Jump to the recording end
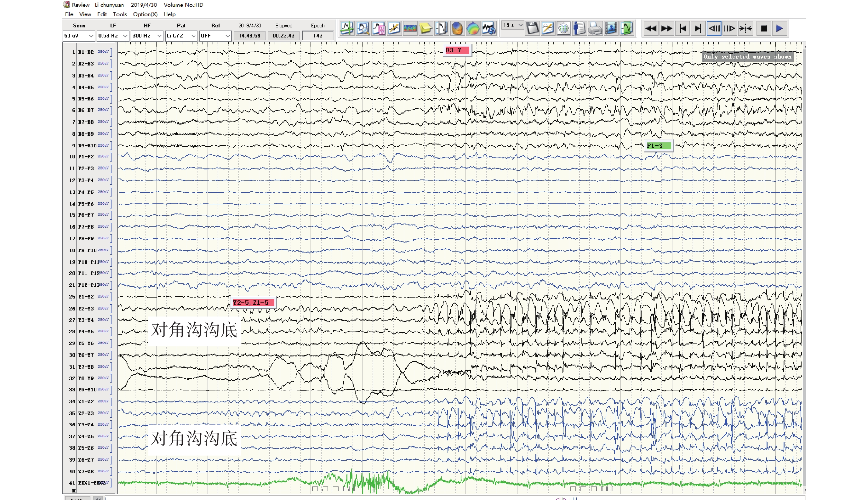 pyautogui.click(x=698, y=29)
